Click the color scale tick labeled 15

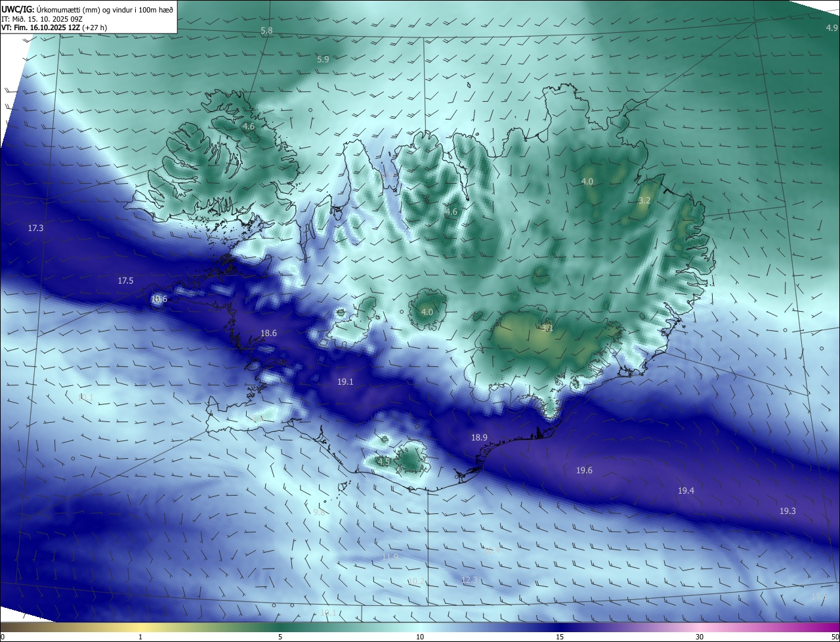[560, 637]
